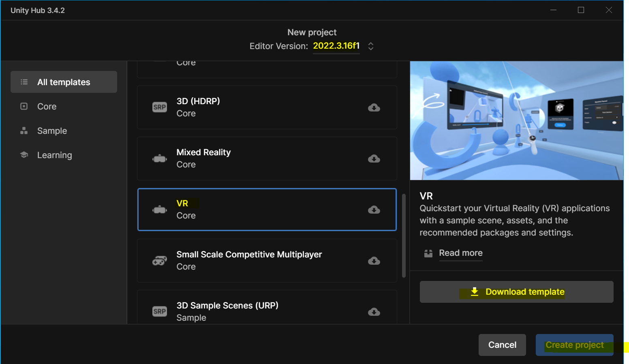
Task: Click the download arrow icon on Download template
Action: (475, 292)
